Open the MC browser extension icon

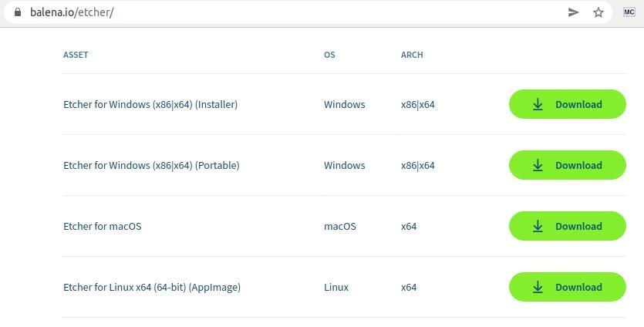(629, 12)
